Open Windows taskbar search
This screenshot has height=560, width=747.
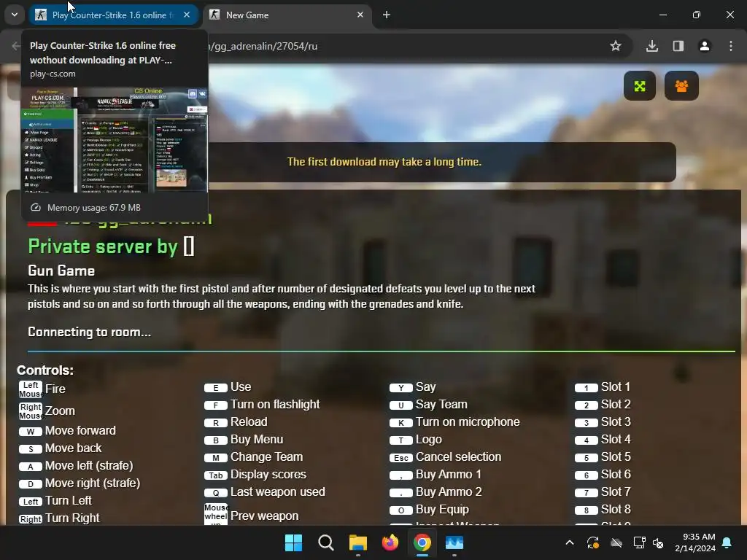(x=326, y=542)
